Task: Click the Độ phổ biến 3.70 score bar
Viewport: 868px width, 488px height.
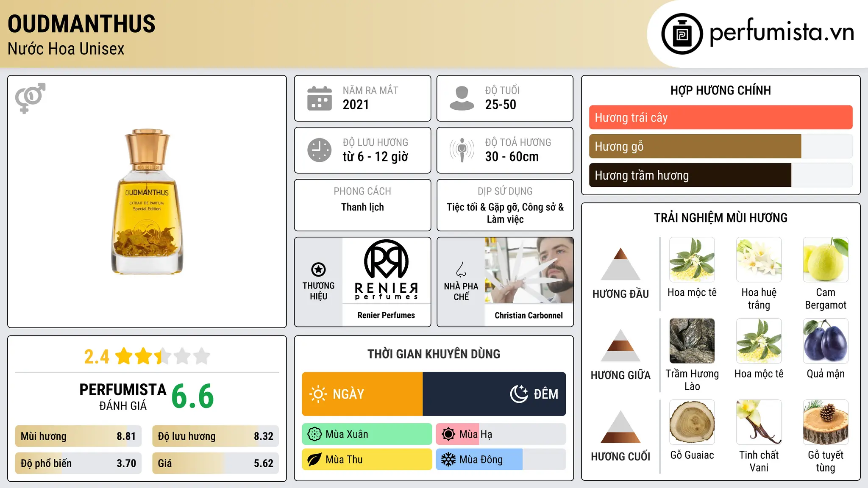Action: pyautogui.click(x=78, y=463)
